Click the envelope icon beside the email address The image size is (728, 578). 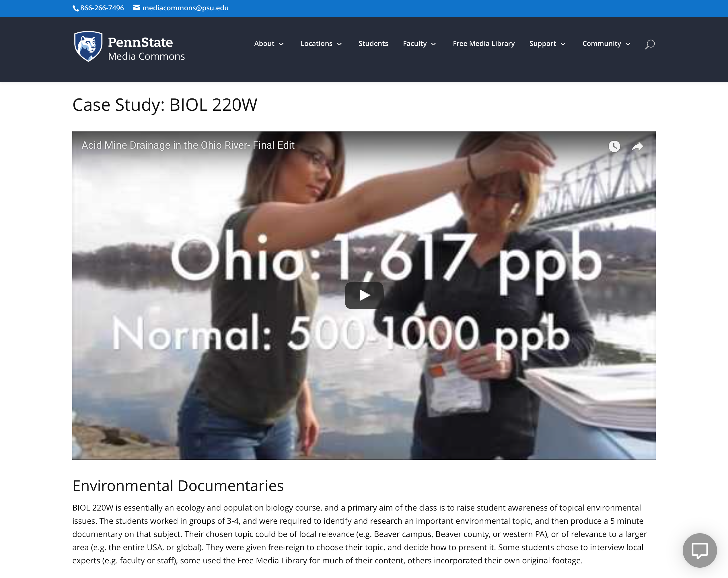[x=137, y=7]
